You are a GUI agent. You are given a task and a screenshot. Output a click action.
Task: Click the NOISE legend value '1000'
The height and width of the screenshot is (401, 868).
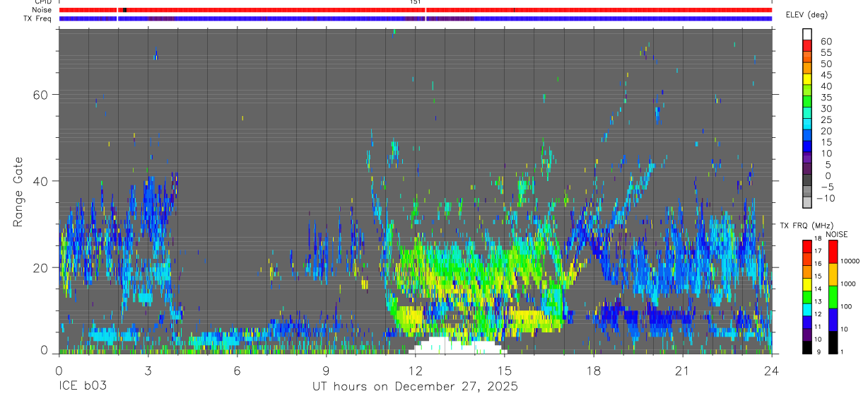(848, 284)
